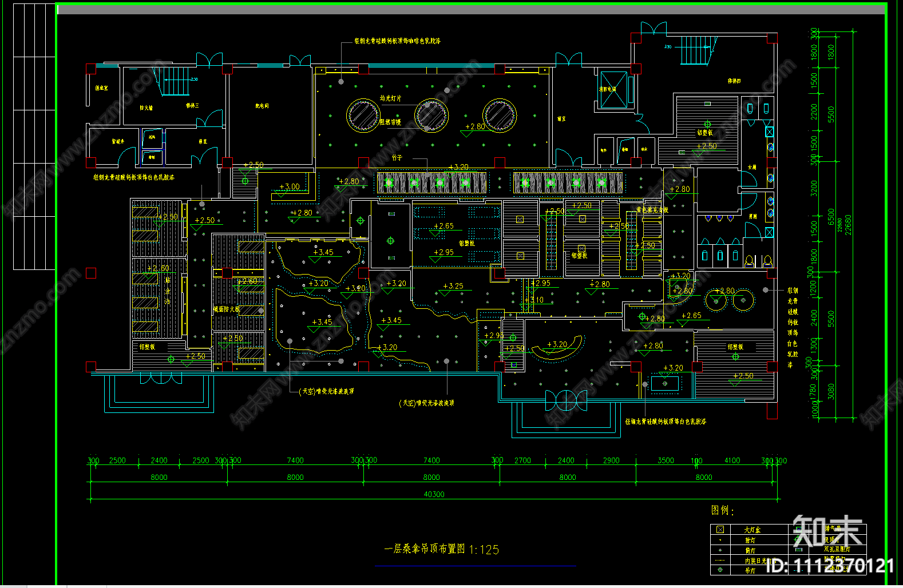Select the fire elevator crossed-box symbol
903x588 pixels.
click(613, 89)
